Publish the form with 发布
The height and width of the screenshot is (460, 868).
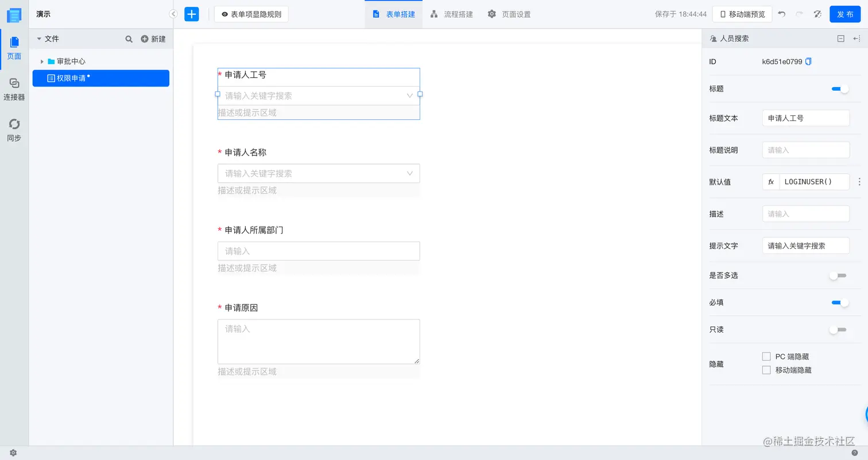click(x=845, y=14)
